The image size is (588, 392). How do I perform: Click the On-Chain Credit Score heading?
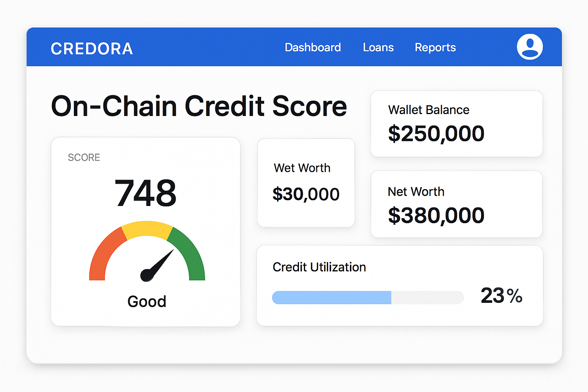pyautogui.click(x=199, y=106)
